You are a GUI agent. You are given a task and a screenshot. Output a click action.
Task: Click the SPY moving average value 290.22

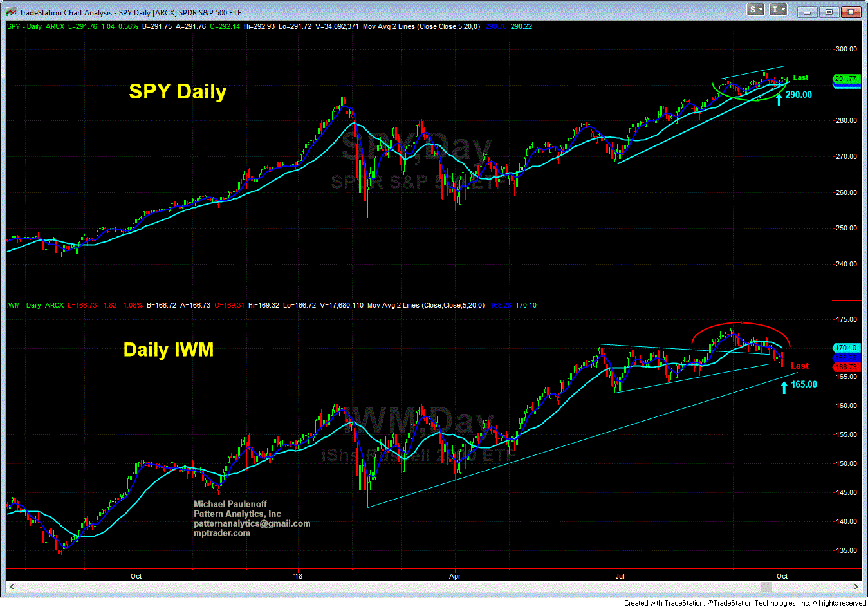521,26
